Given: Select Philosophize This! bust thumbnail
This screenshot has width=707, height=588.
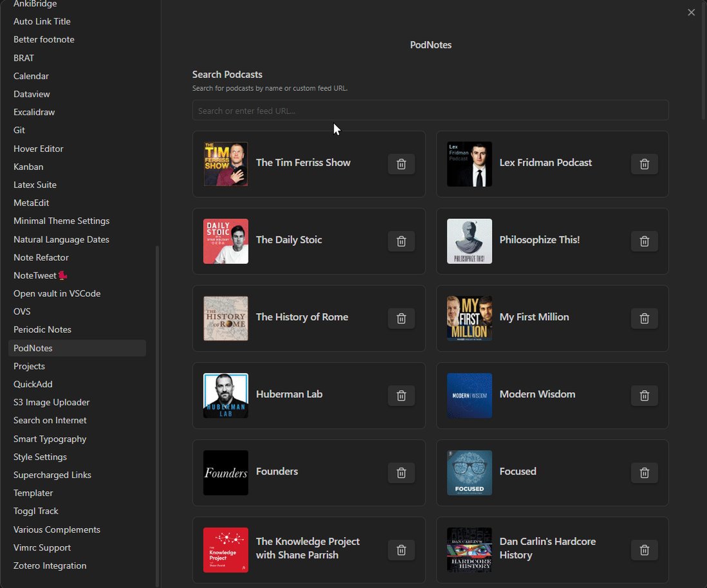Looking at the screenshot, I should (469, 242).
